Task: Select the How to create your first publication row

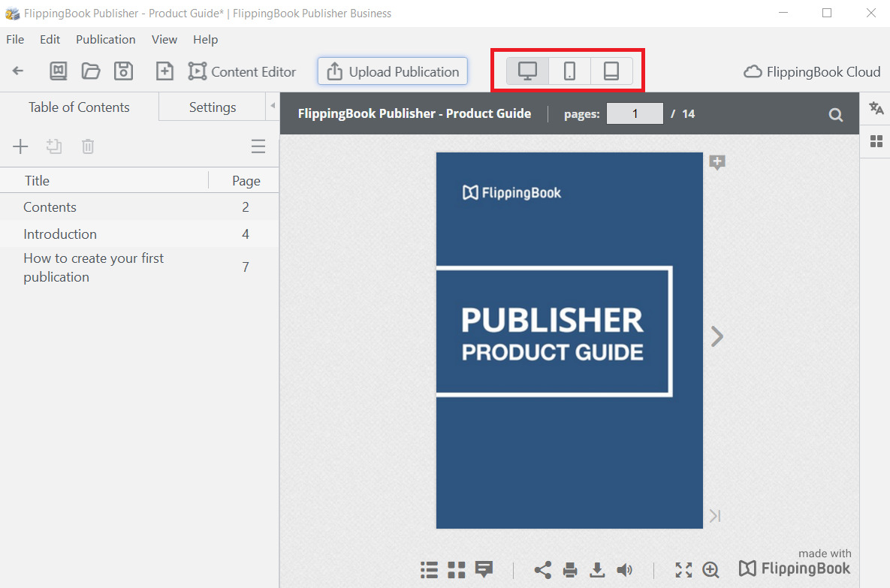Action: pyautogui.click(x=139, y=267)
